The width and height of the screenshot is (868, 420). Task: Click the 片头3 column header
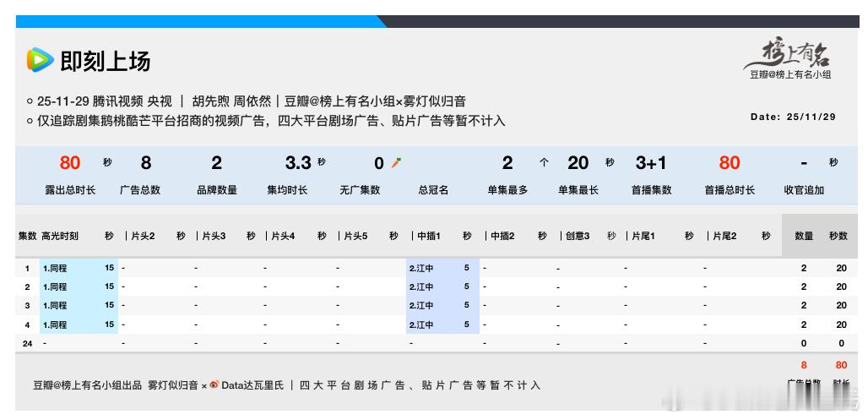214,236
